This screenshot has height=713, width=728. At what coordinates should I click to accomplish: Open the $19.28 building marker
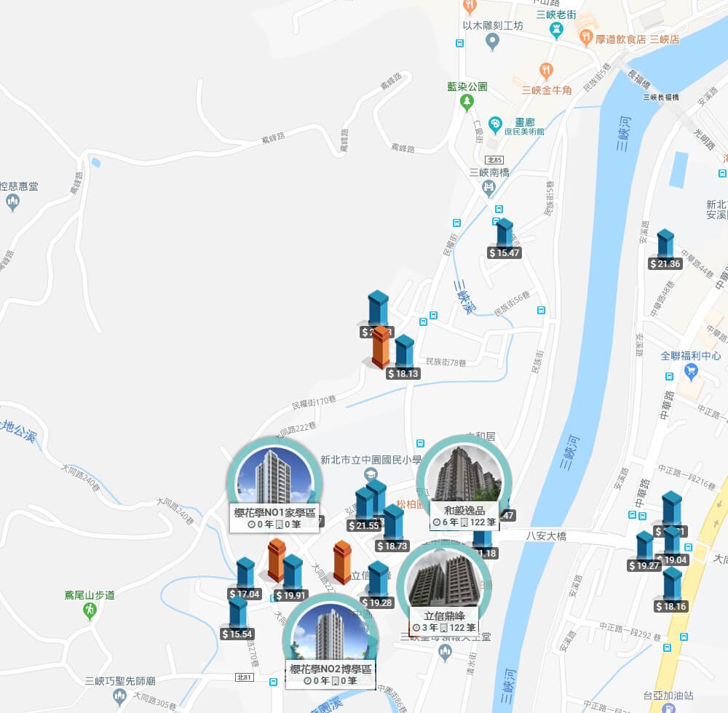pyautogui.click(x=377, y=585)
